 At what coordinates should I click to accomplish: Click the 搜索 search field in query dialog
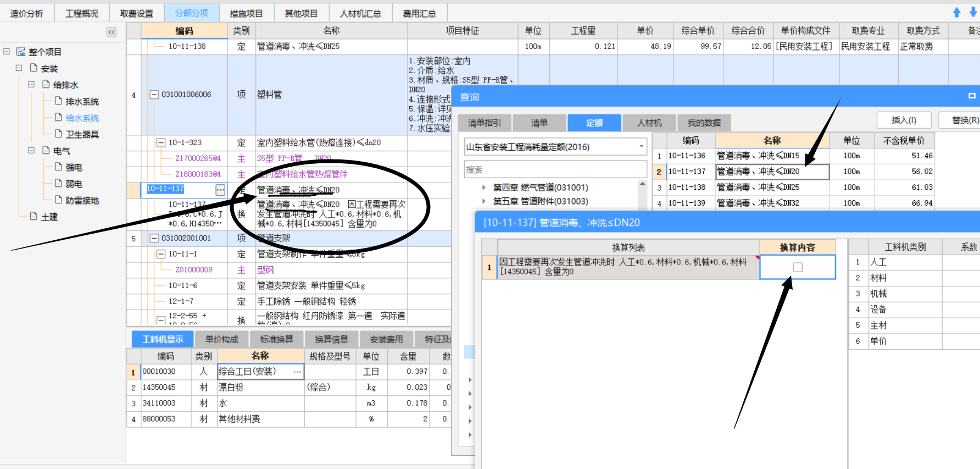(555, 169)
